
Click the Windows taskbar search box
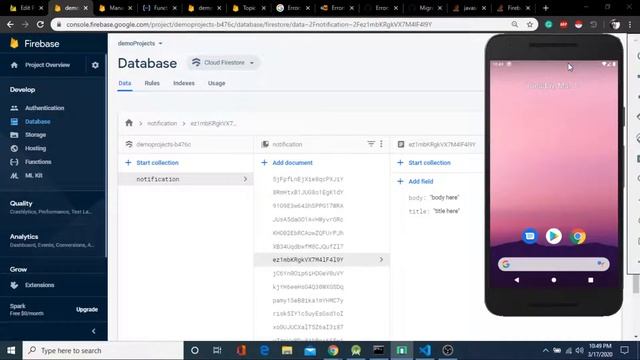[103, 350]
